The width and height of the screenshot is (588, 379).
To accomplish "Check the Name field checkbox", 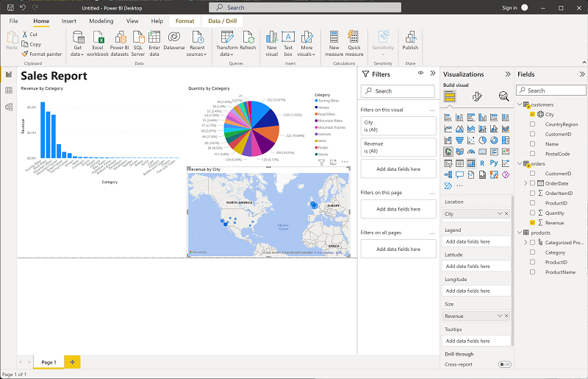I will tap(532, 144).
